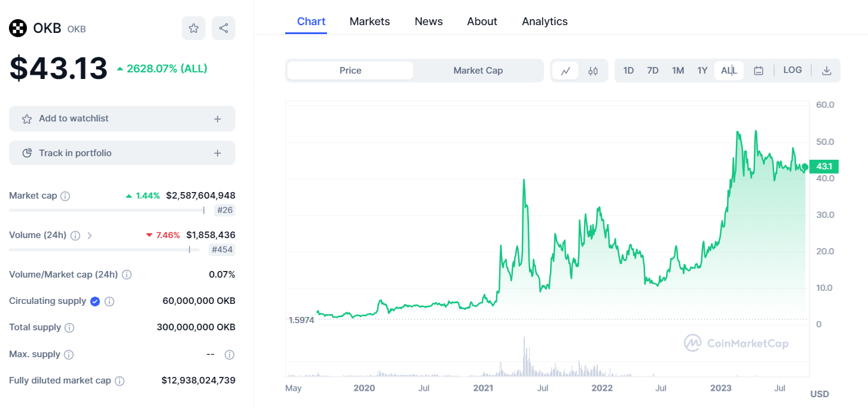Star OKB as a favorite

[x=194, y=28]
